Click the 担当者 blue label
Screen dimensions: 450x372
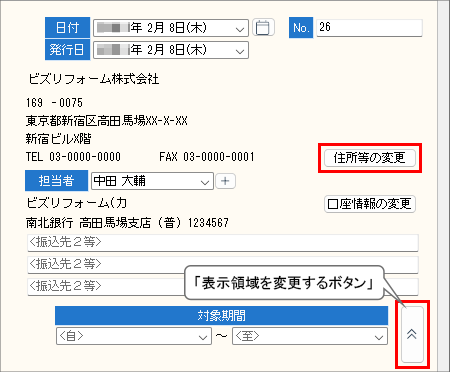coord(56,181)
